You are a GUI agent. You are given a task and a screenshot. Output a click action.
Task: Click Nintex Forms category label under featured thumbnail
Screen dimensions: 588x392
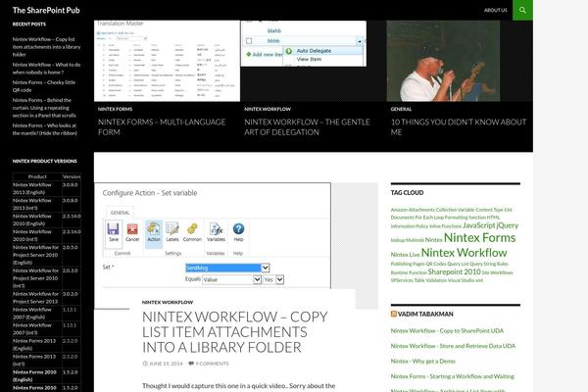pyautogui.click(x=115, y=109)
